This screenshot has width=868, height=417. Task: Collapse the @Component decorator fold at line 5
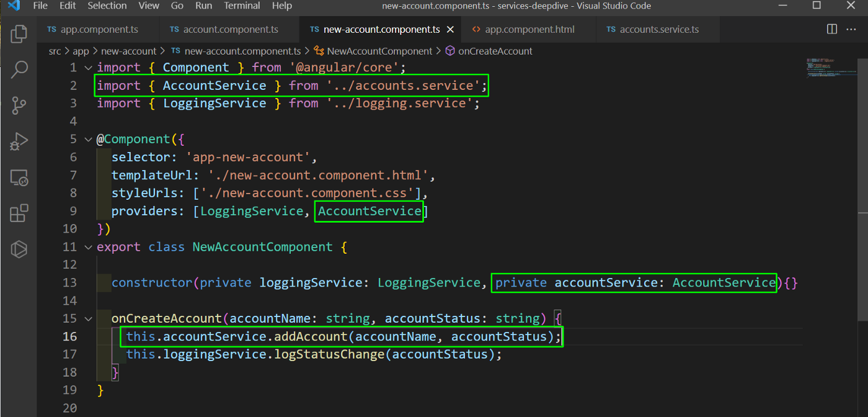(x=88, y=139)
